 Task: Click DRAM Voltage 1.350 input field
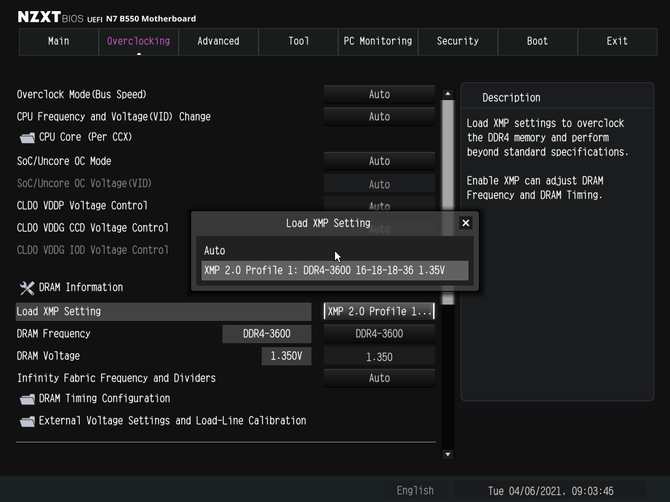click(379, 357)
